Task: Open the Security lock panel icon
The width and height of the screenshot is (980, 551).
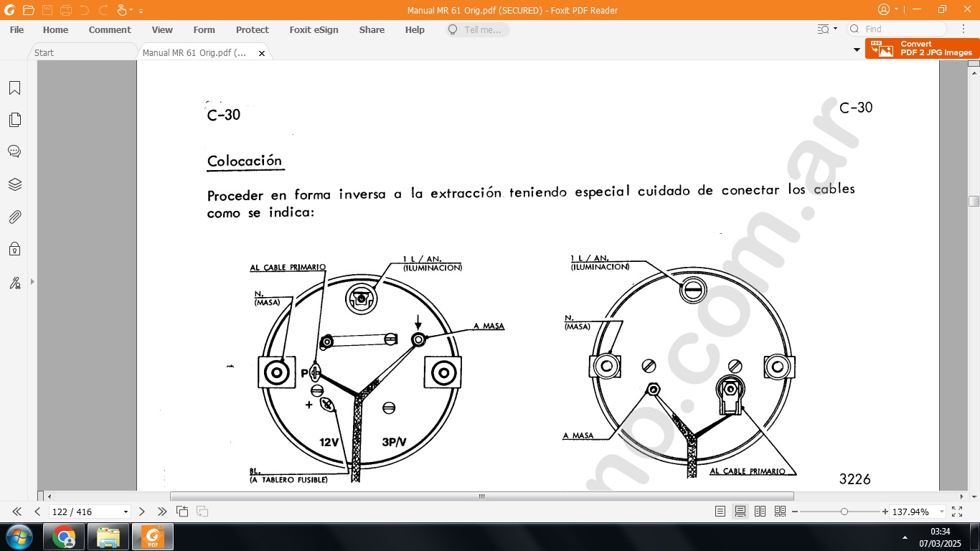Action: click(14, 249)
